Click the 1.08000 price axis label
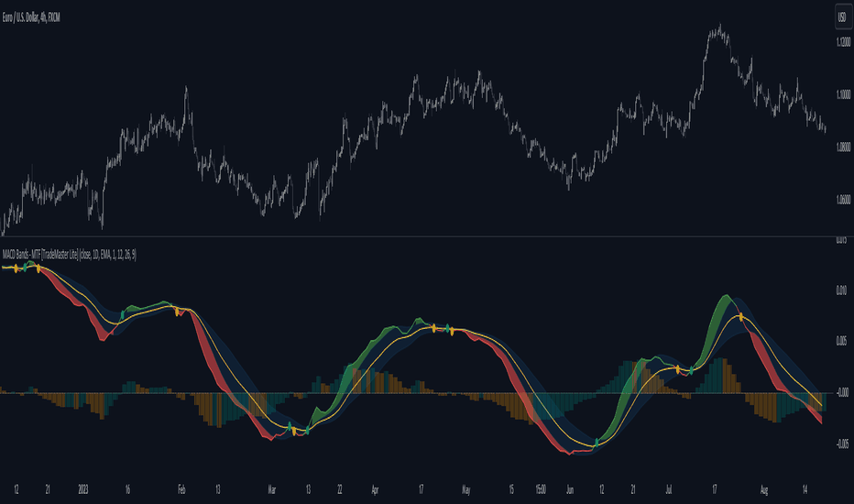Viewport: 854px width, 504px height. click(843, 148)
